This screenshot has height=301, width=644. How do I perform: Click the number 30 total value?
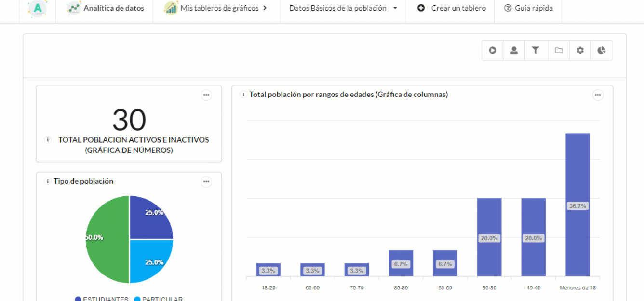tap(129, 120)
